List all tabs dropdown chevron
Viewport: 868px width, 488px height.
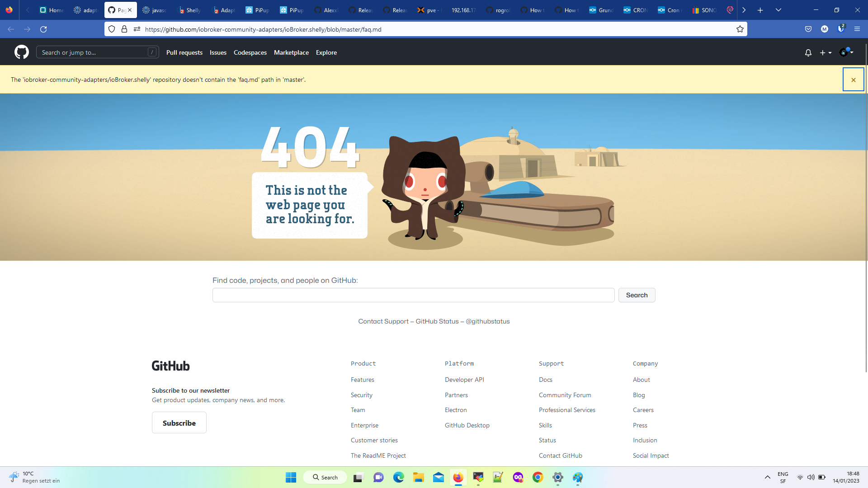[778, 10]
